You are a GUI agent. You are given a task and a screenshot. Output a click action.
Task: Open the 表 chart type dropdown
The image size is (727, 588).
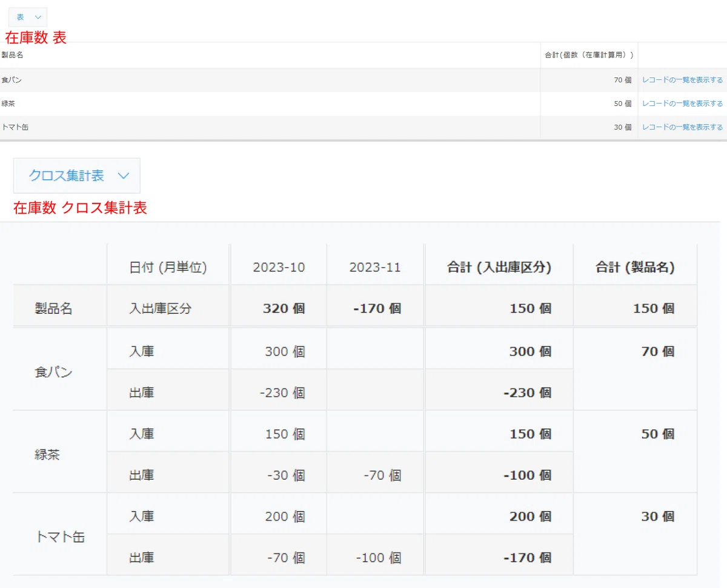(x=28, y=18)
